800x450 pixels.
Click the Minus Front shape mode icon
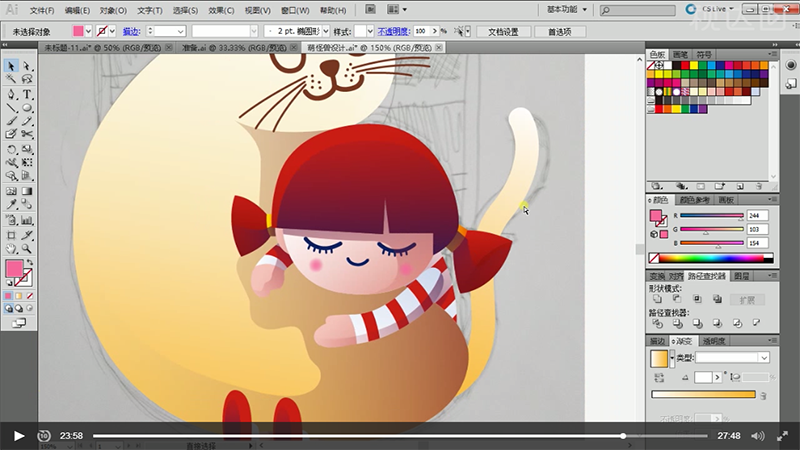(x=677, y=299)
